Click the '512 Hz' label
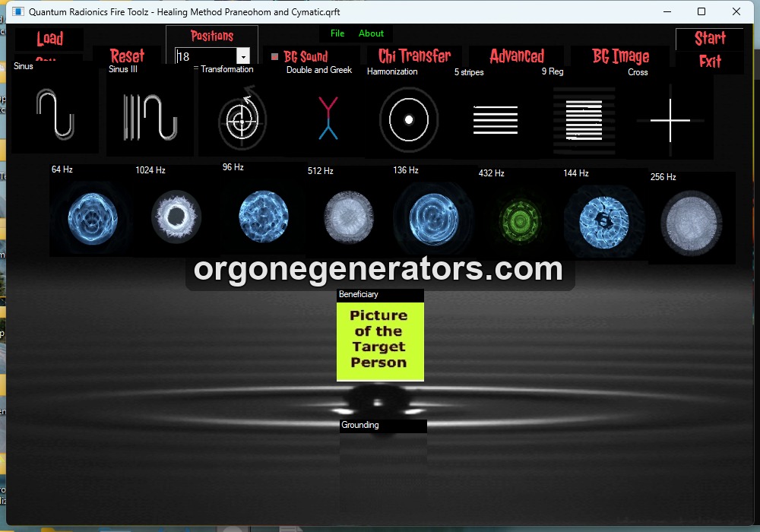Screen dimensions: 760x532 pos(321,170)
